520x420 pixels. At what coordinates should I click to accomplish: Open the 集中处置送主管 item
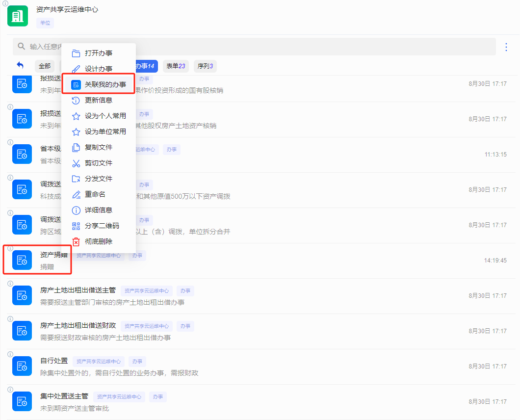click(x=64, y=396)
